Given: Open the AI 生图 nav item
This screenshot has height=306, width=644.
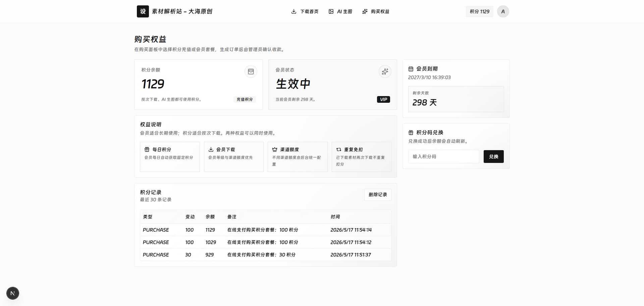Looking at the screenshot, I should click(340, 11).
